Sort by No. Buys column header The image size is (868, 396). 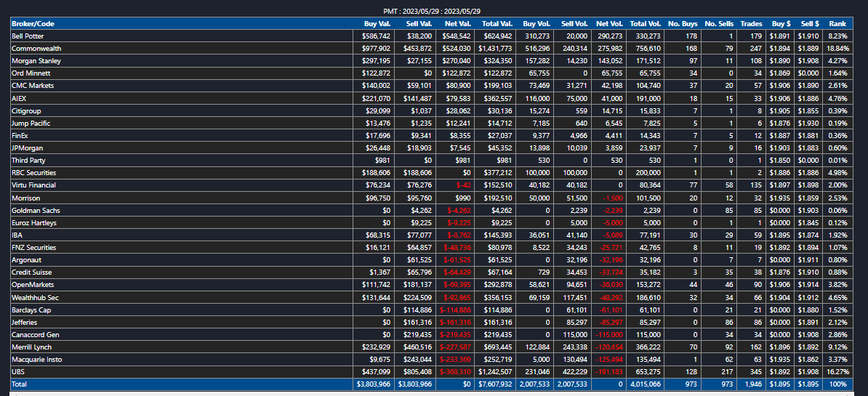[683, 24]
